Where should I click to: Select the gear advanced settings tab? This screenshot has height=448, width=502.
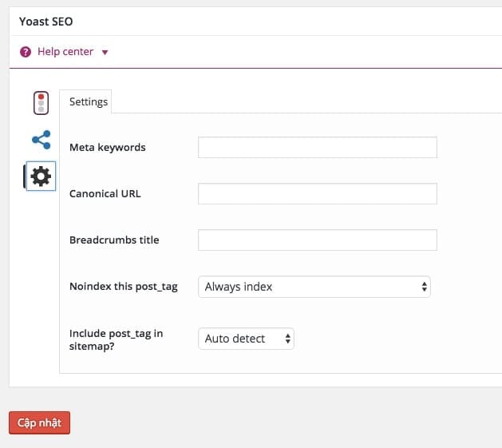point(41,176)
